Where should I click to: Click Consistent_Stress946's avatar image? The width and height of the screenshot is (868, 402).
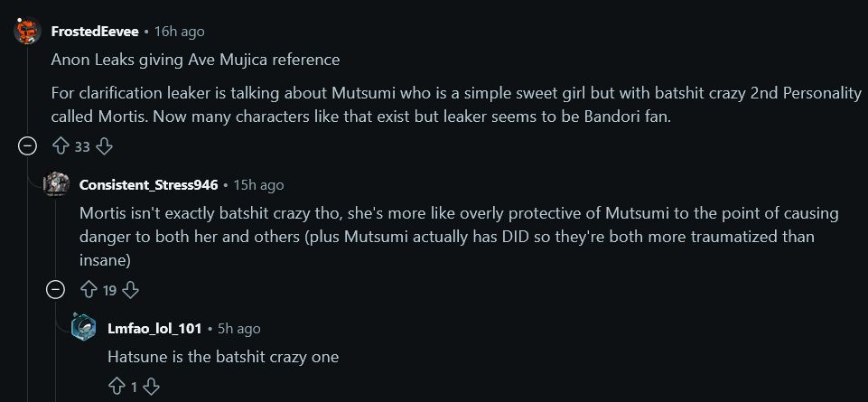56,184
